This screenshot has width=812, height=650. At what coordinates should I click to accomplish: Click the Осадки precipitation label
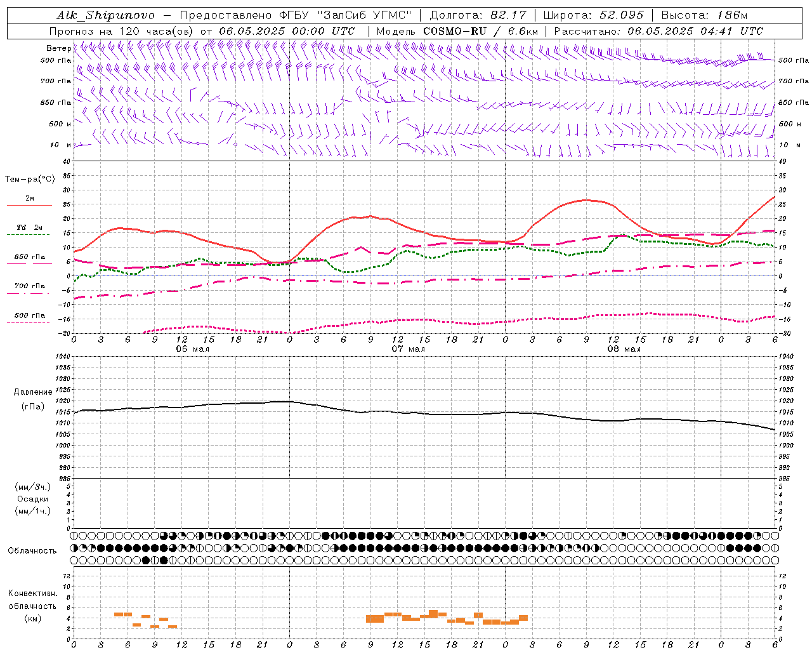pyautogui.click(x=33, y=499)
